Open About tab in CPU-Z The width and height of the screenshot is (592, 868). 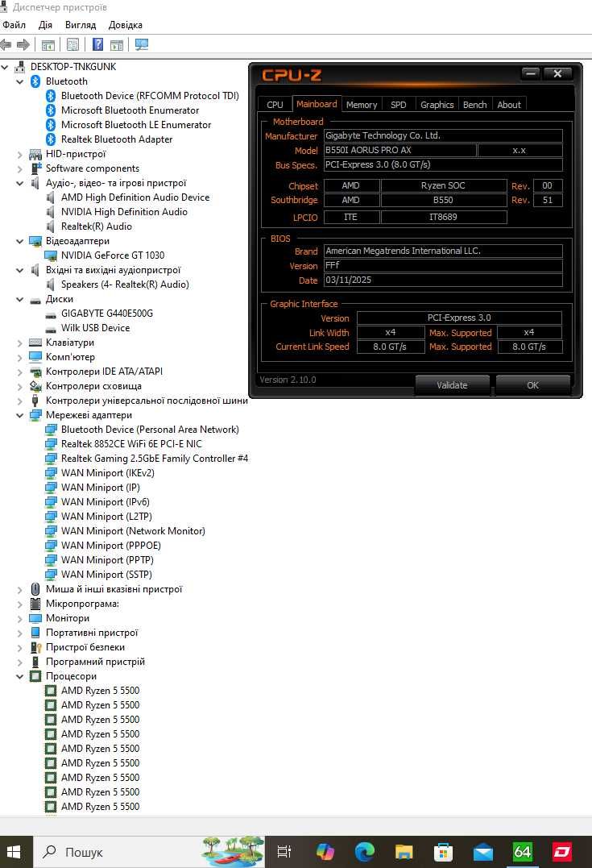509,105
